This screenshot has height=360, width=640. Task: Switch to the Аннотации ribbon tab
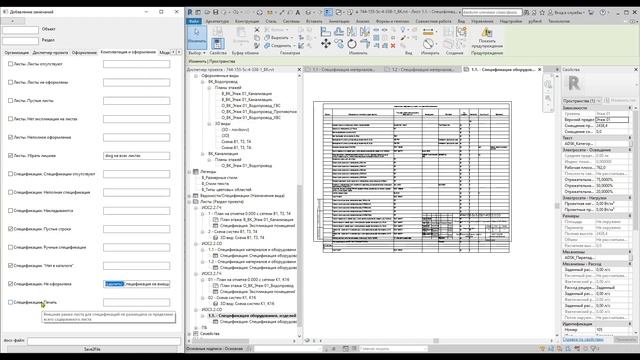coord(339,21)
